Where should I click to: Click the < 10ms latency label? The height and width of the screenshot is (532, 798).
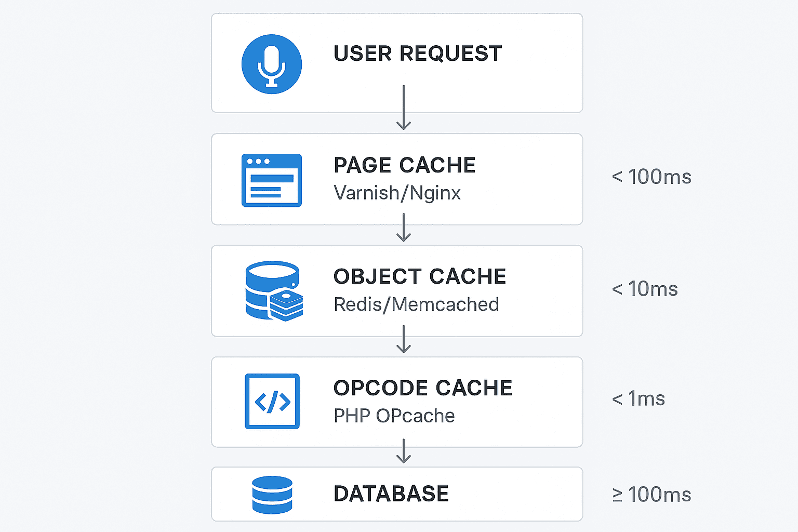(x=645, y=289)
